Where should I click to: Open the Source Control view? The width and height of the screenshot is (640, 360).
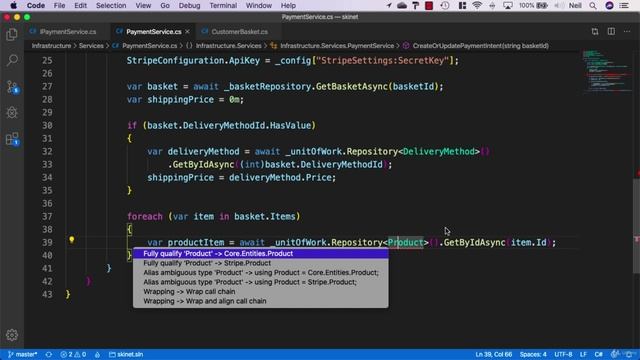pyautogui.click(x=12, y=87)
